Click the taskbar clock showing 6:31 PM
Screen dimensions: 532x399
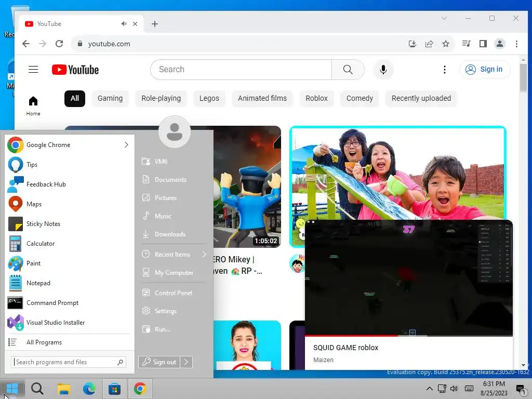click(x=494, y=389)
